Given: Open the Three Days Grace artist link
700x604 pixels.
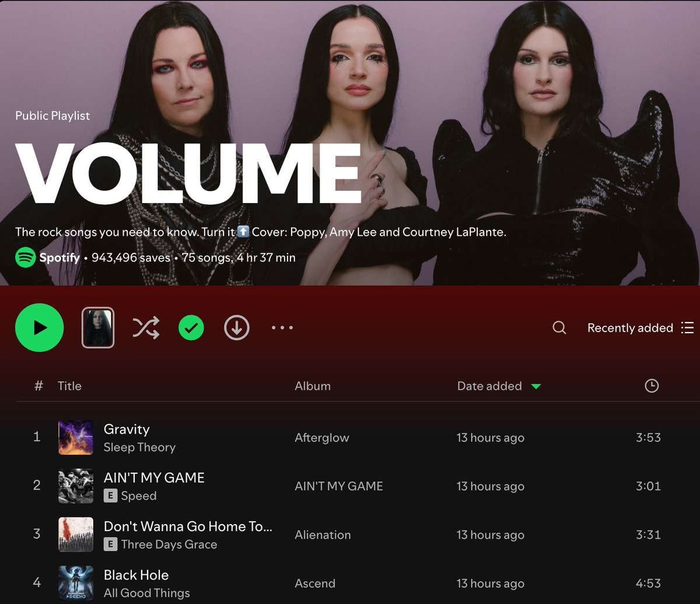Looking at the screenshot, I should [169, 544].
